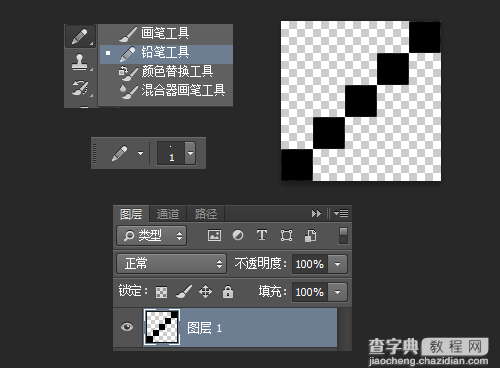
Task: Click the 填充 100% value field
Action: 310,292
